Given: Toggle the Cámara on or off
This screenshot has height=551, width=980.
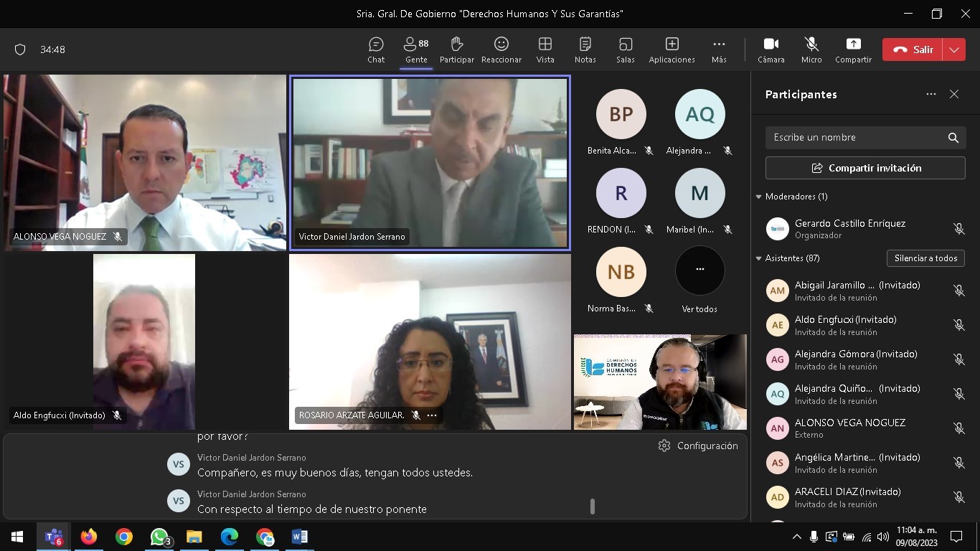Looking at the screenshot, I should pyautogui.click(x=771, y=50).
